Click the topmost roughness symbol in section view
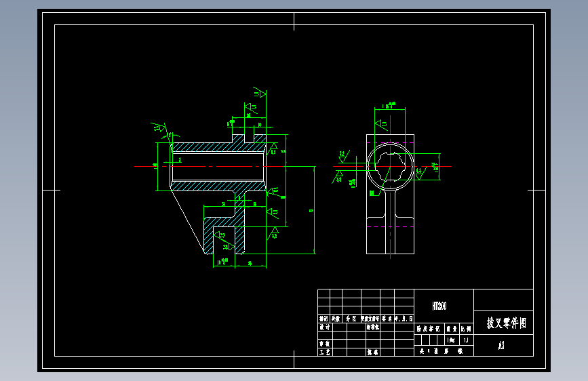 tap(260, 92)
